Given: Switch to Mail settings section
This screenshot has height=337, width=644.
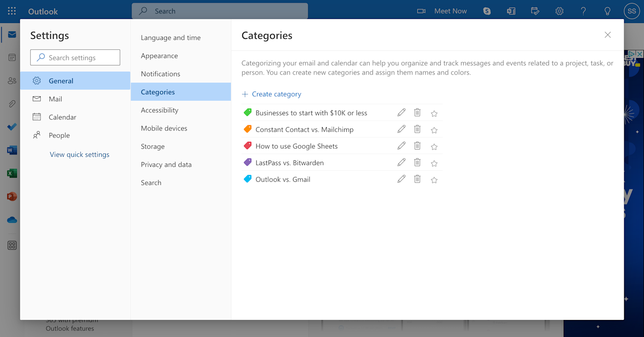Looking at the screenshot, I should (75, 99).
